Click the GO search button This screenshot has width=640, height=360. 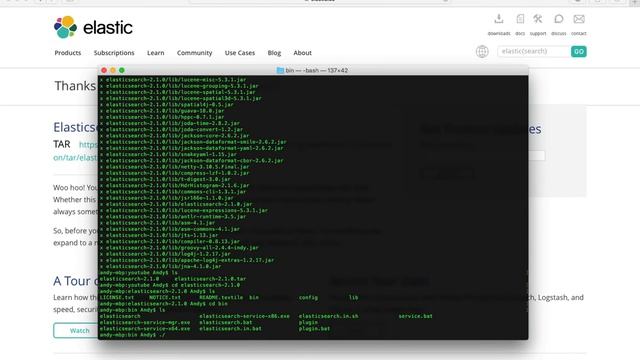pyautogui.click(x=578, y=51)
